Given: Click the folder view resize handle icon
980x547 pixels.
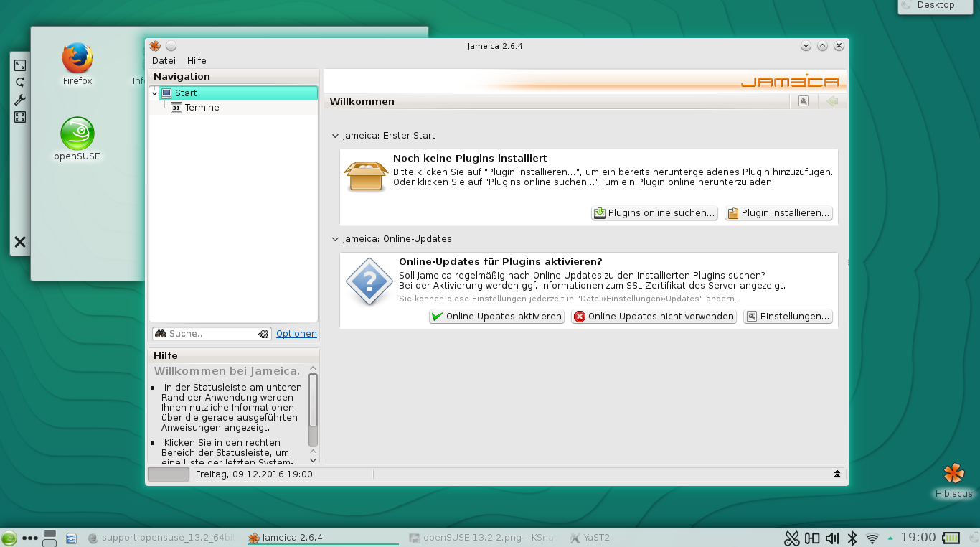Looking at the screenshot, I should click(x=20, y=65).
